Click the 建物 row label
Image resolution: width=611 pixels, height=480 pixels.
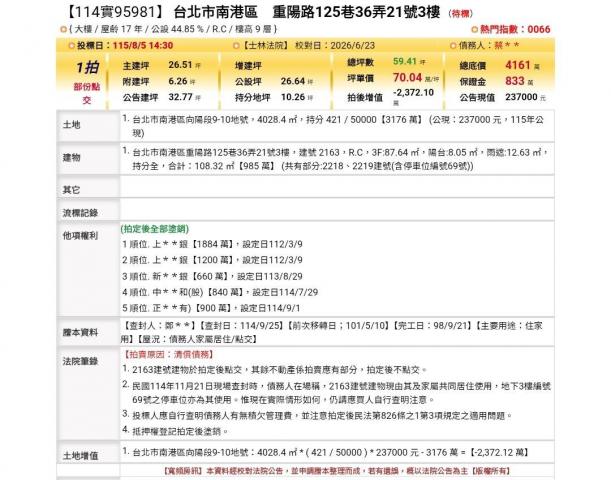point(71,157)
